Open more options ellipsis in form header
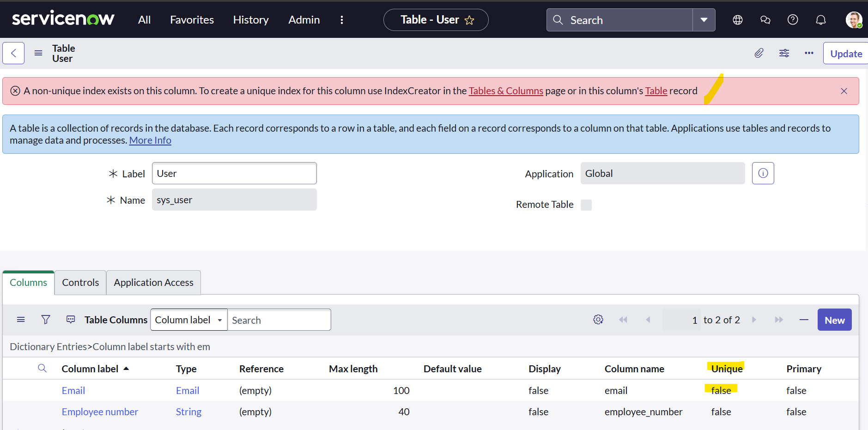 [x=809, y=53]
